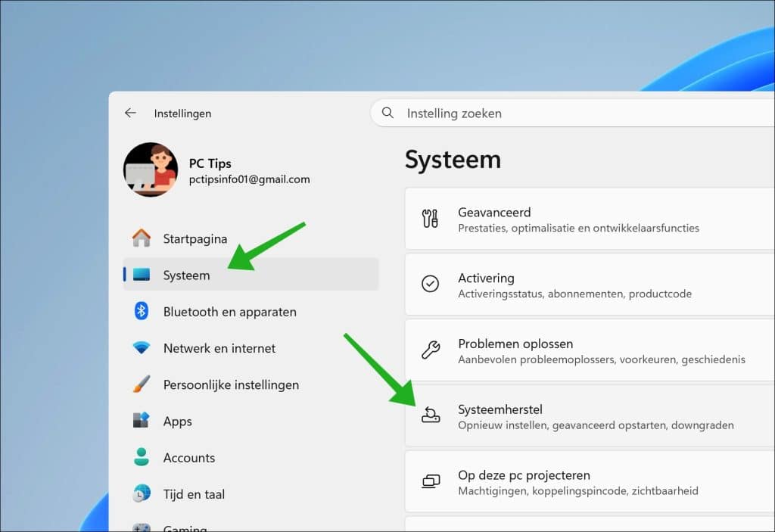Select the Startpagina sidebar entry

[x=195, y=238]
